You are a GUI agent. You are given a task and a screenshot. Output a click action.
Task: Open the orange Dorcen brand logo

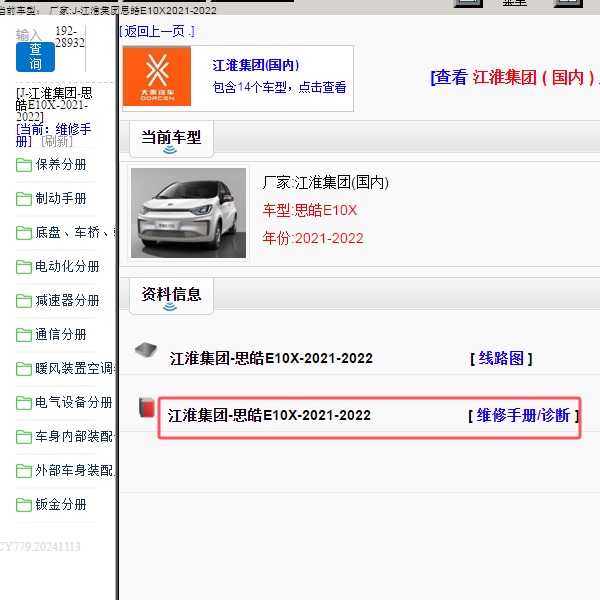tap(157, 76)
